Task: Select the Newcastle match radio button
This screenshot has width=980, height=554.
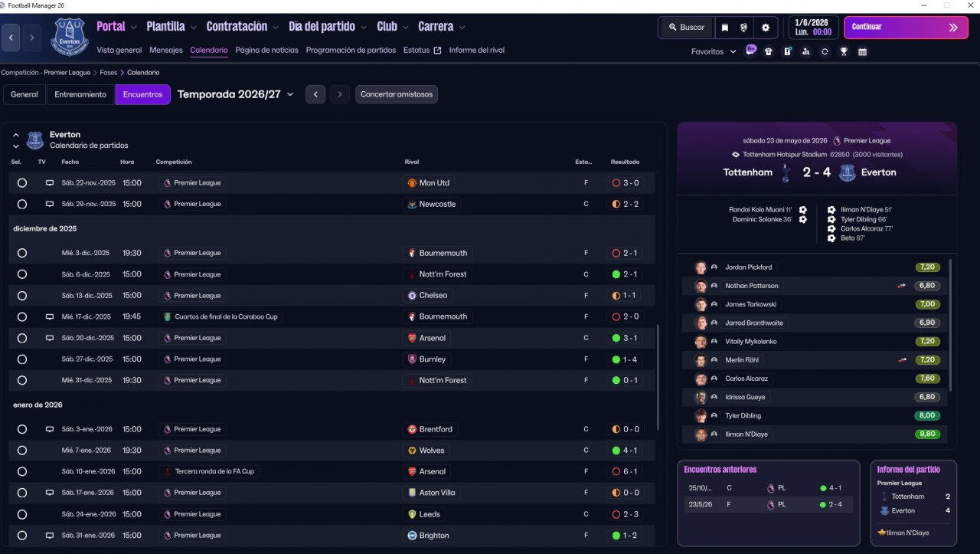Action: pyautogui.click(x=22, y=205)
